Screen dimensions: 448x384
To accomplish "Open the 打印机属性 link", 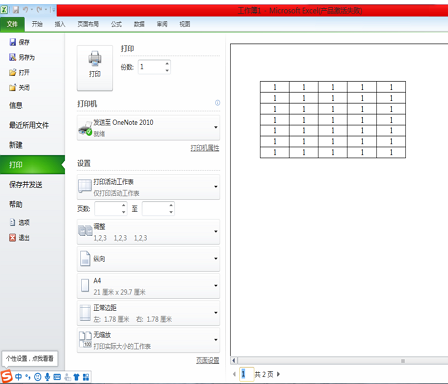I will tap(205, 148).
